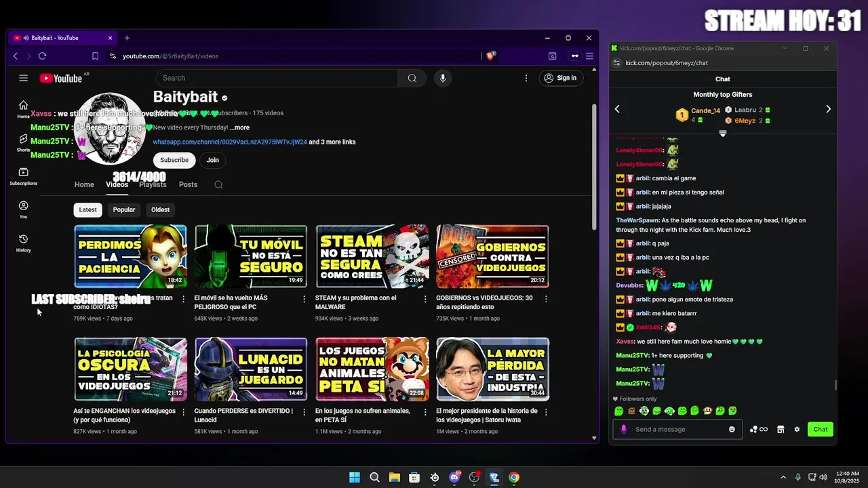Open video title 'GOBIERNOS vs VIDEOJUEGOS'

pos(484,302)
